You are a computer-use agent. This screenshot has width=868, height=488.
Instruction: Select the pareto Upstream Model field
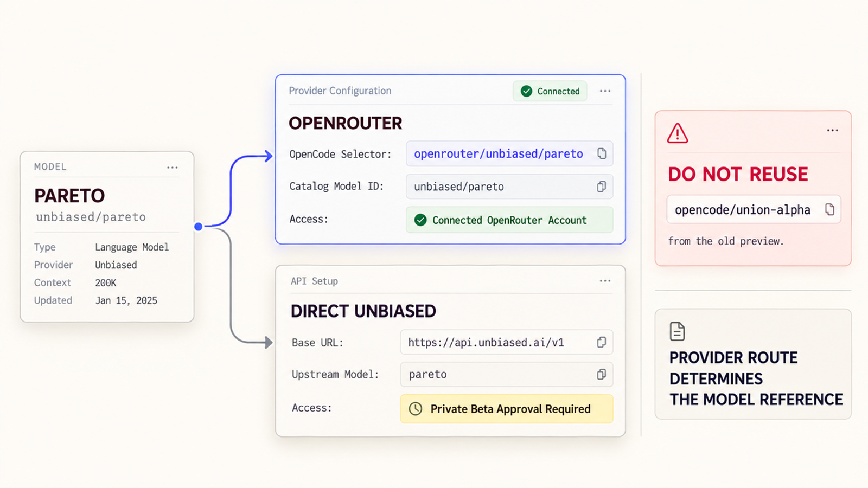click(507, 374)
